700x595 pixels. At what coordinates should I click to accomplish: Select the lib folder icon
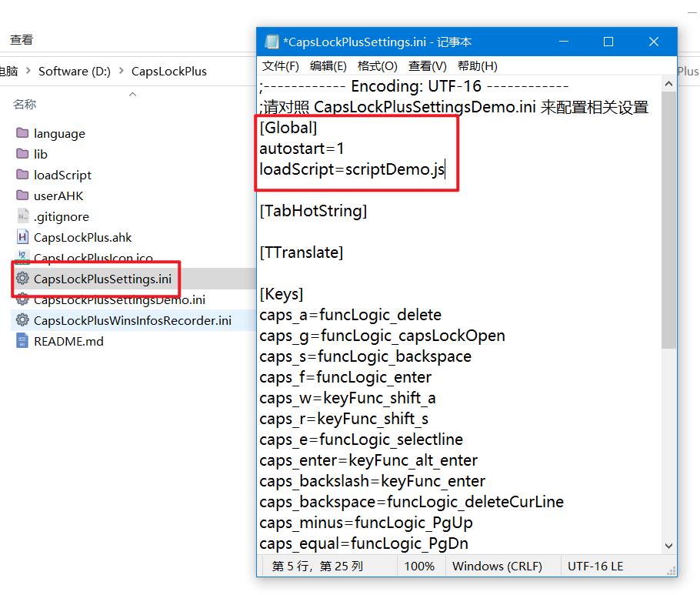22,154
